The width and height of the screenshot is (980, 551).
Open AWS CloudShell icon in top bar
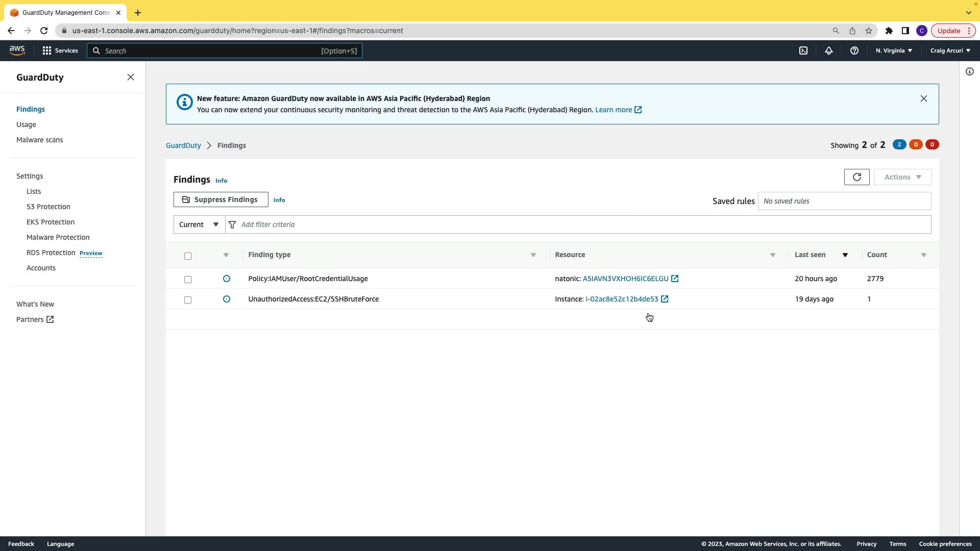point(803,51)
